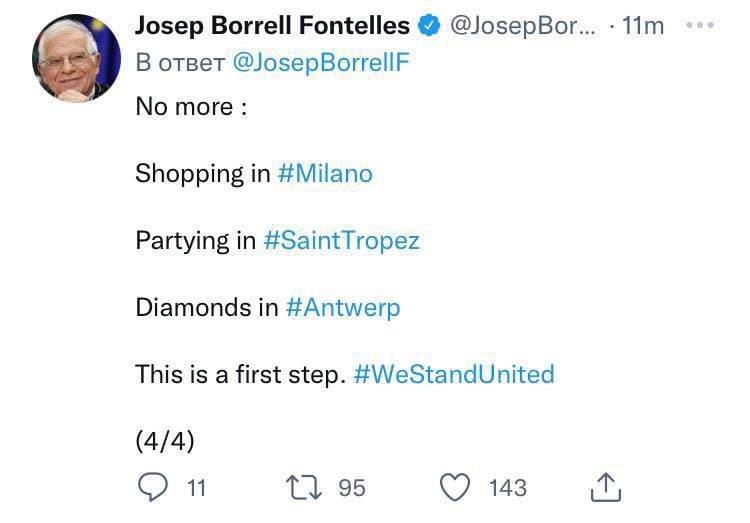Click the "No more :" tweet text
The height and width of the screenshot is (523, 750).
[x=191, y=106]
